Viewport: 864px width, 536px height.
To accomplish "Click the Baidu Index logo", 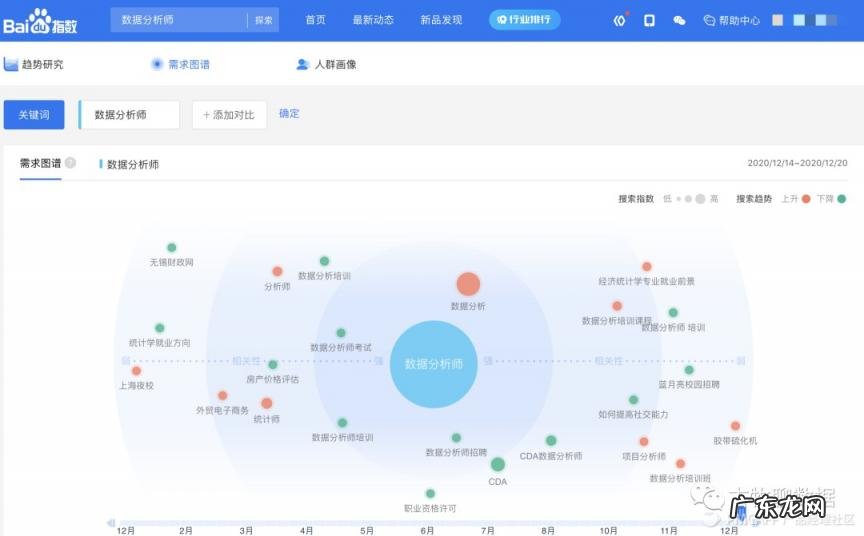I will click(40, 21).
